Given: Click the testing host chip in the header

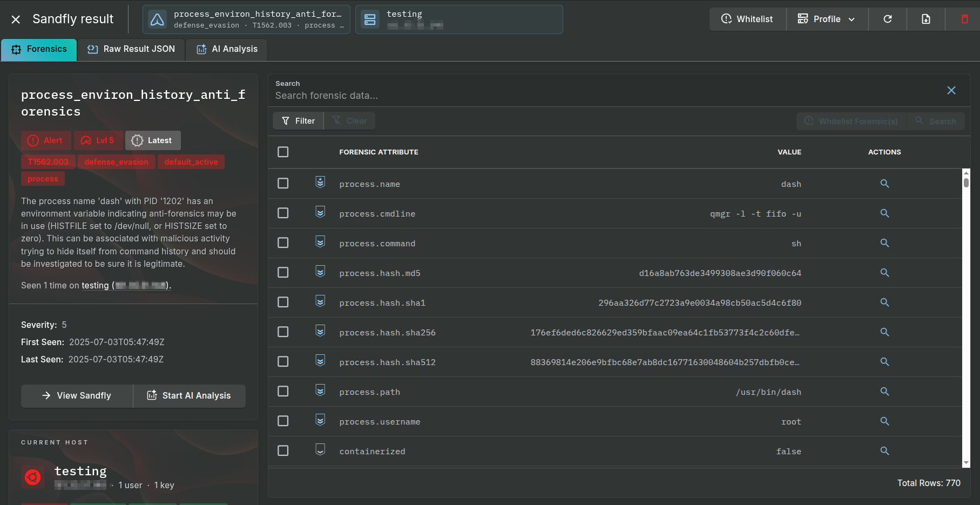Looking at the screenshot, I should coord(459,19).
